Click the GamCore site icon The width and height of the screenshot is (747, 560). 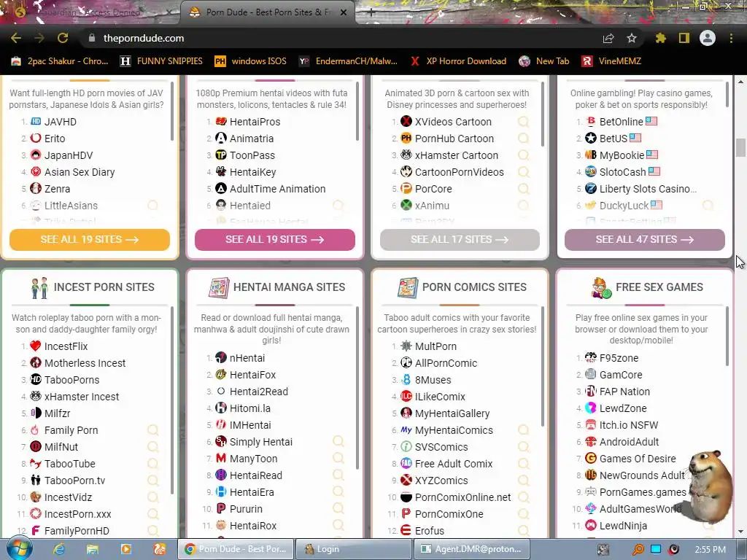591,374
